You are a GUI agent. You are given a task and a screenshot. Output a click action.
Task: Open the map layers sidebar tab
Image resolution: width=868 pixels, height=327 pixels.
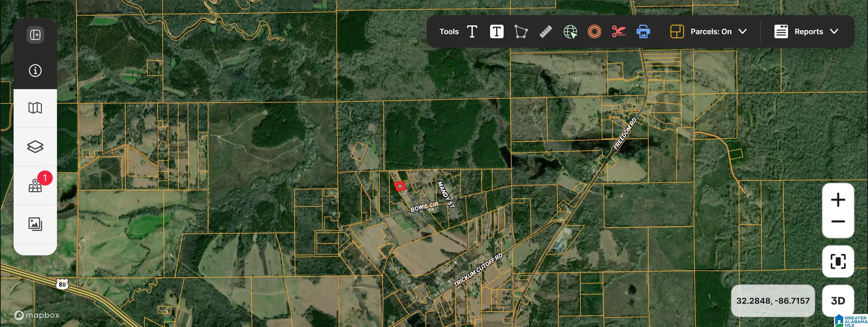coord(35,147)
